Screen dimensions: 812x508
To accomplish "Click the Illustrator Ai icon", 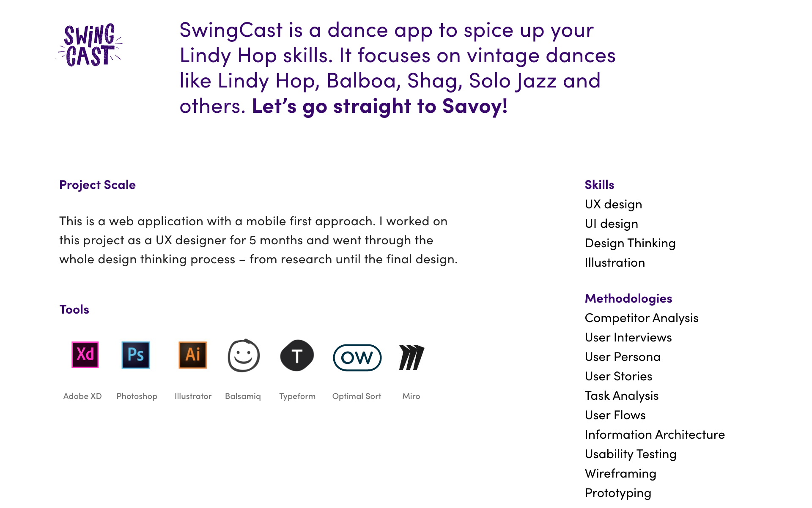I will [x=193, y=355].
